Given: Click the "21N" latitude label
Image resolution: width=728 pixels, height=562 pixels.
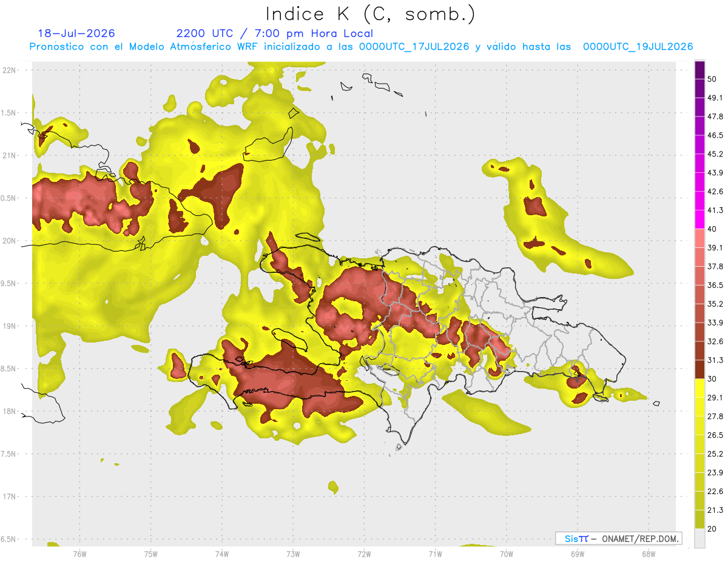Looking at the screenshot, I should point(8,155).
